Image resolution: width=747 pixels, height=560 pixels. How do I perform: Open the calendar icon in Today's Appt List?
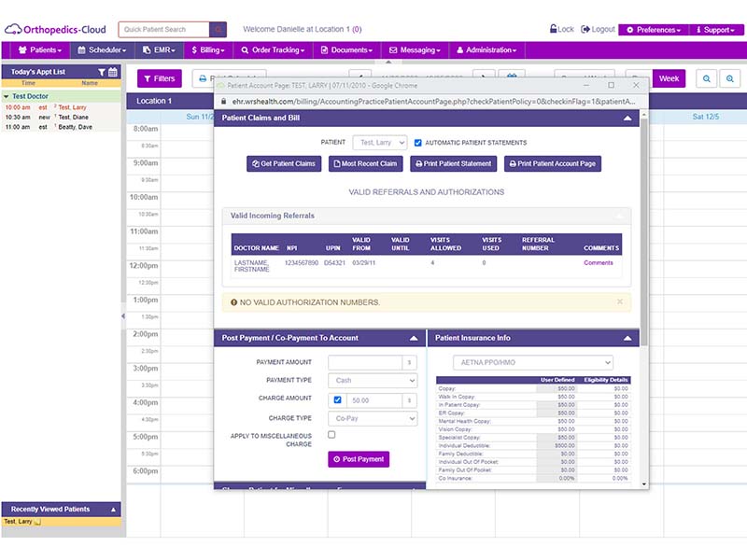point(112,72)
